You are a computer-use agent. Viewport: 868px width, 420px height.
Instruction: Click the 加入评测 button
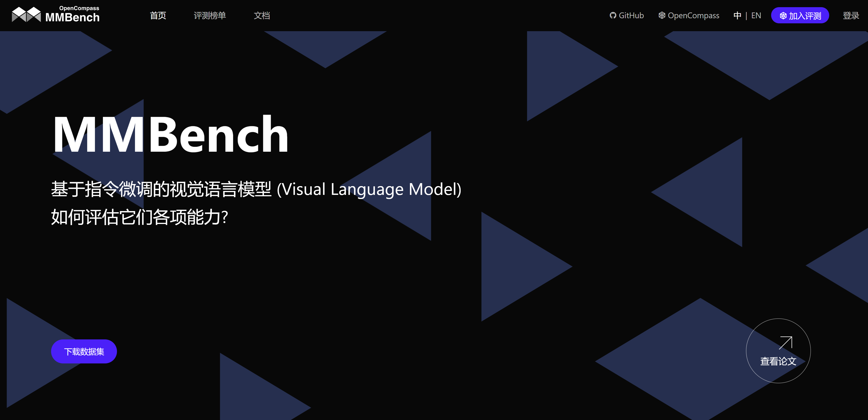800,15
